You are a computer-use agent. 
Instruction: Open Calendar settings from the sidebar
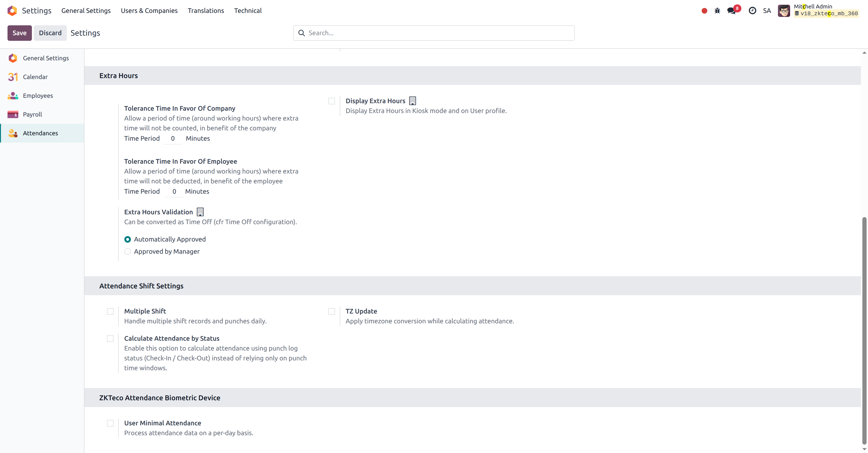click(35, 77)
